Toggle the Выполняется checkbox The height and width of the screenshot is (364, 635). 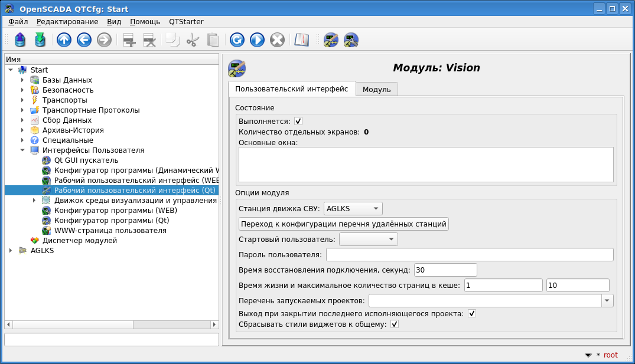point(298,121)
